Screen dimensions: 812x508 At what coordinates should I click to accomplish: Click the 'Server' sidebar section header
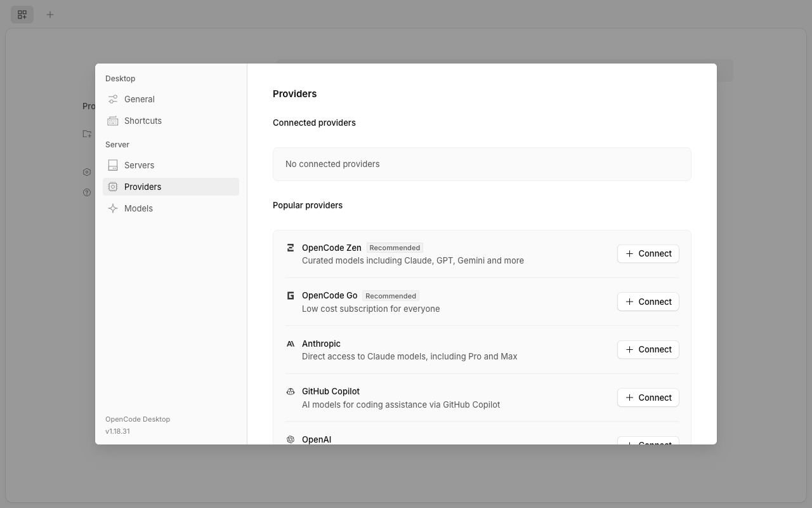(117, 145)
